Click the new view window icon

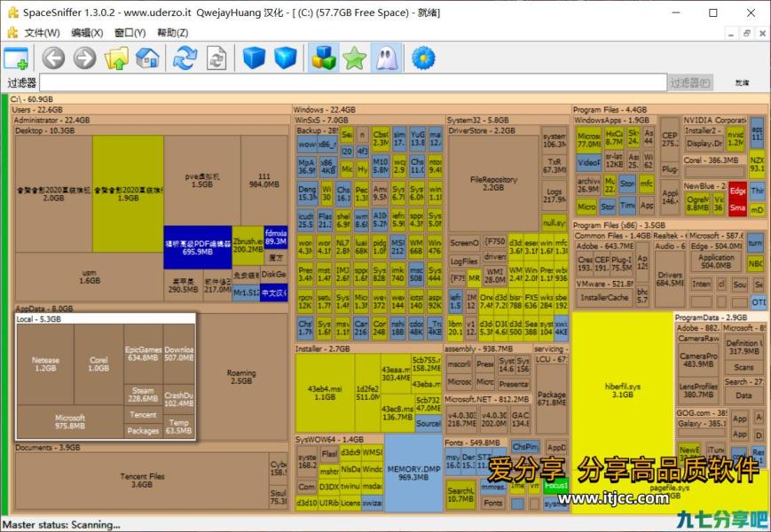[x=16, y=58]
